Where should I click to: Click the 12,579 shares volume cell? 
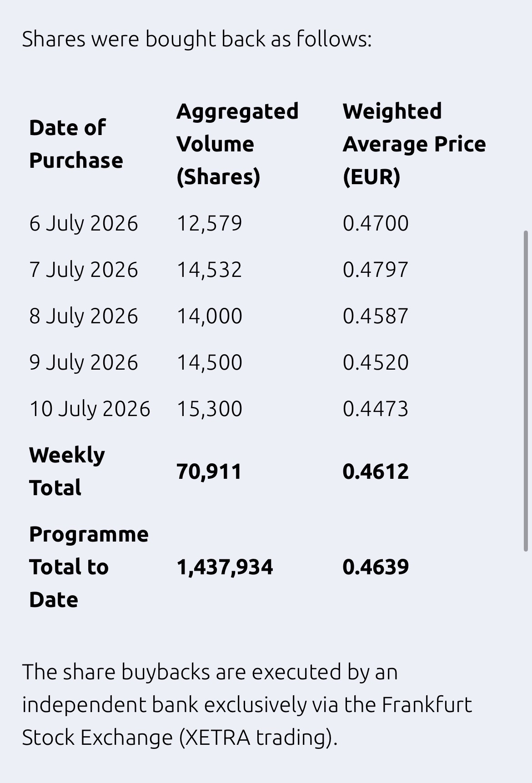(x=209, y=223)
